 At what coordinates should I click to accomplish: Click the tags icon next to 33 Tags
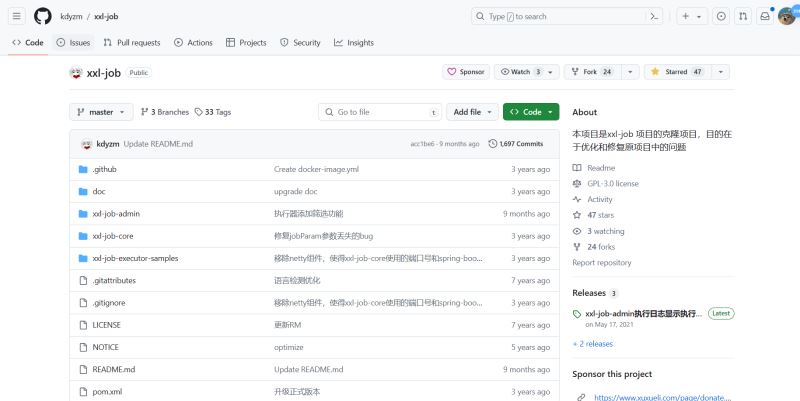(x=198, y=112)
